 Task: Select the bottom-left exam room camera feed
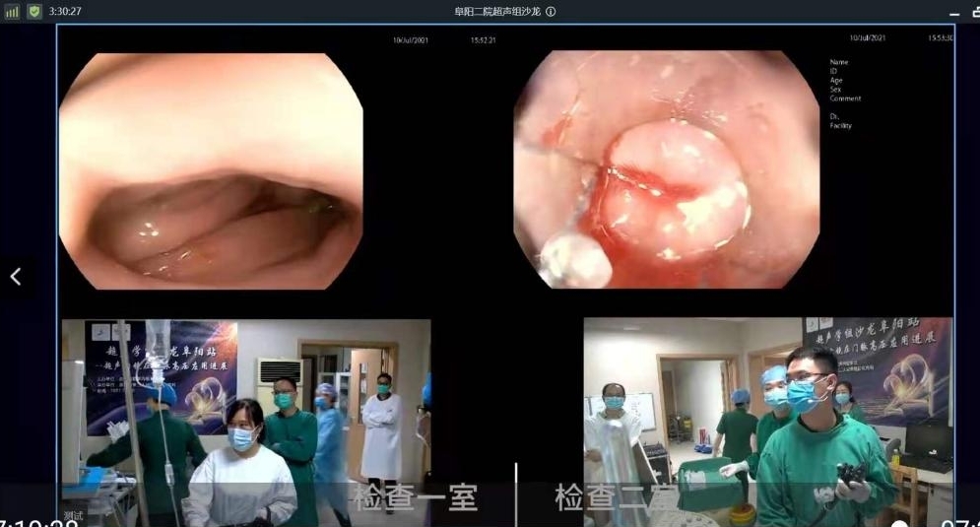point(246,422)
